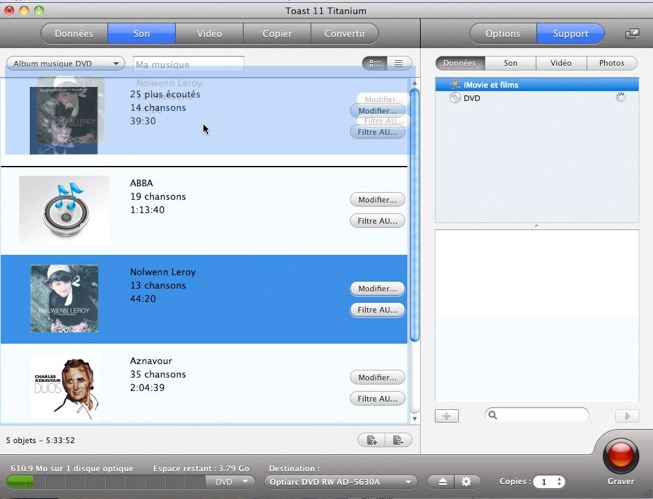
Task: Click the Aznavour album title text
Action: pos(151,361)
